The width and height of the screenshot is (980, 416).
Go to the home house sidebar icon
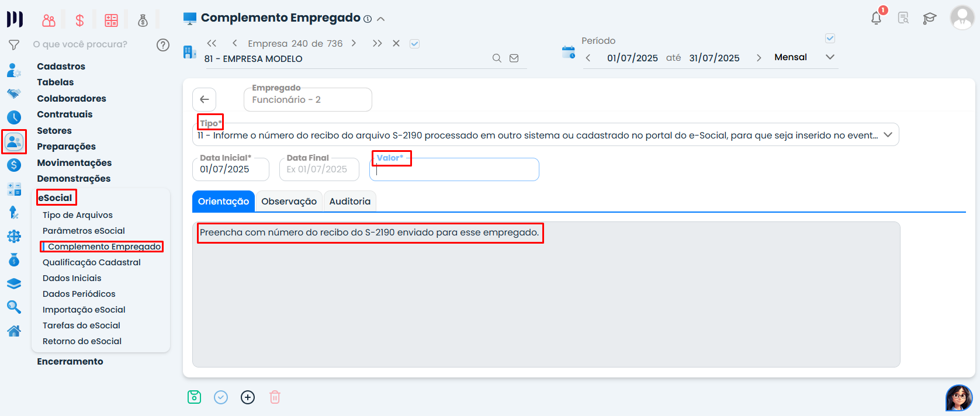click(x=14, y=331)
